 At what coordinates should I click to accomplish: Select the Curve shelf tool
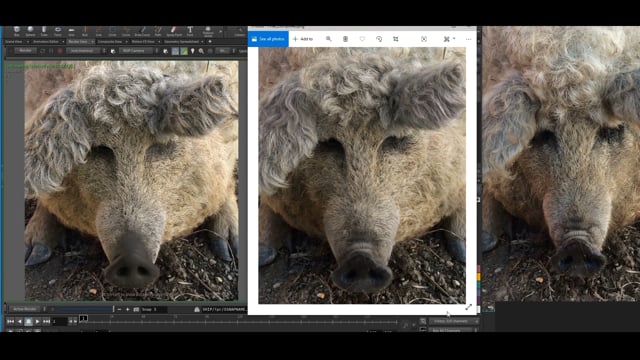(x=126, y=31)
